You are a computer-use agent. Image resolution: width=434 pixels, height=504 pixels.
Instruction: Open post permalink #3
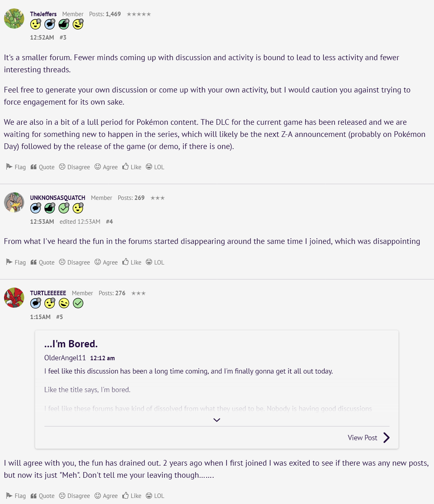[x=63, y=38]
